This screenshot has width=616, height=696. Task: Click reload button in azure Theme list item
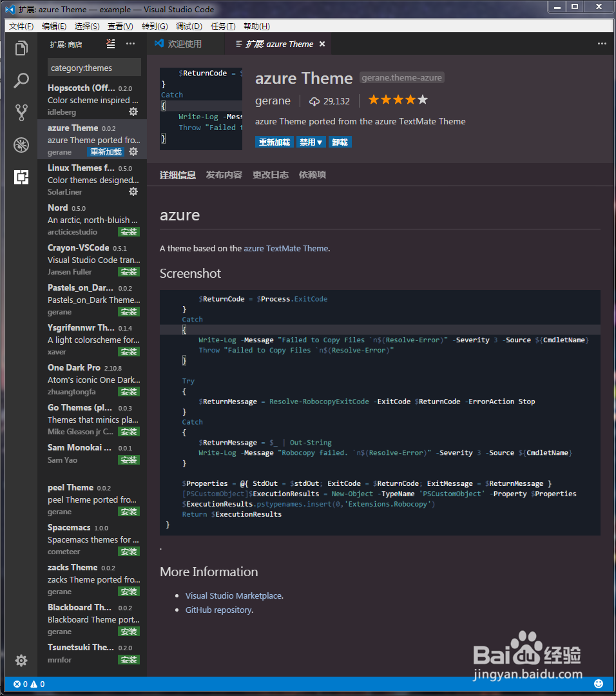[x=106, y=152]
